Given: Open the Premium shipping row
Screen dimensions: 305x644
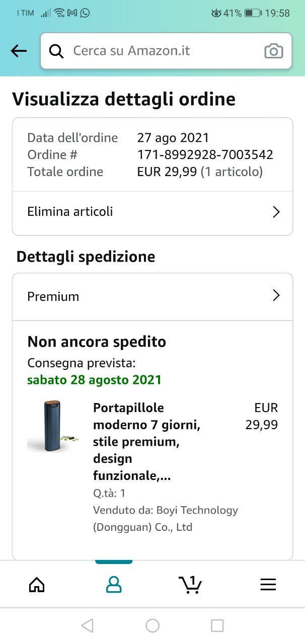Looking at the screenshot, I should coord(152,296).
